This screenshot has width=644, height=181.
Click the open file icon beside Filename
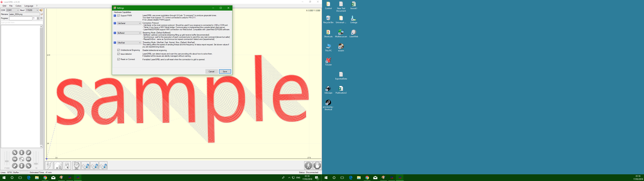42,14
